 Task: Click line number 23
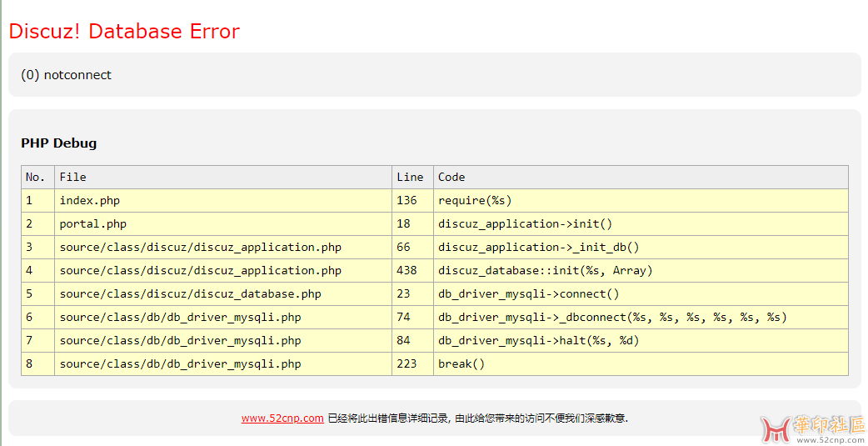[x=412, y=293]
